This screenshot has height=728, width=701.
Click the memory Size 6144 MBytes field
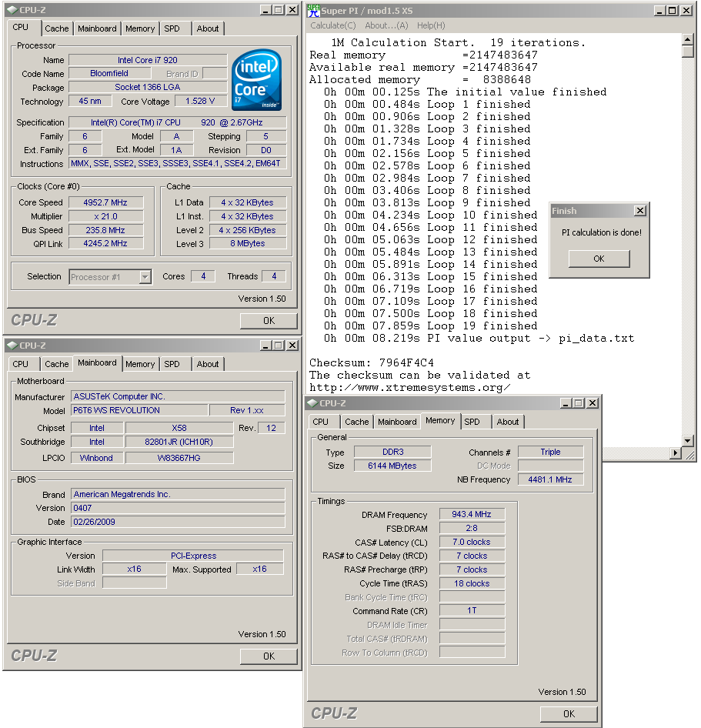click(392, 466)
